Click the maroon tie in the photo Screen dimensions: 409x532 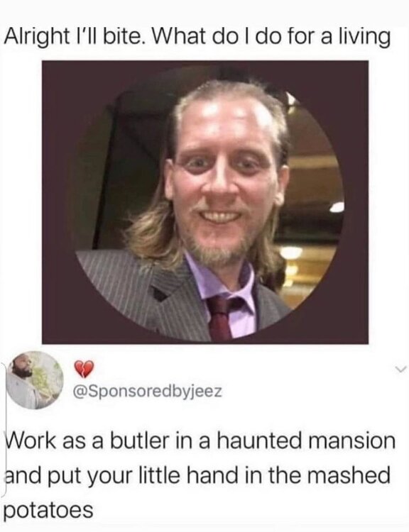click(x=220, y=317)
